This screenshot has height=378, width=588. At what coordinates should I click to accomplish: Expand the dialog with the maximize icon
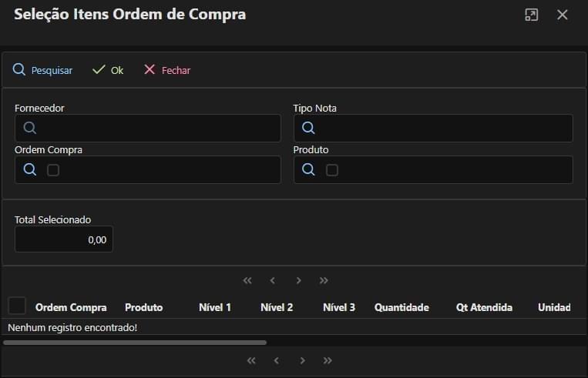tap(531, 15)
